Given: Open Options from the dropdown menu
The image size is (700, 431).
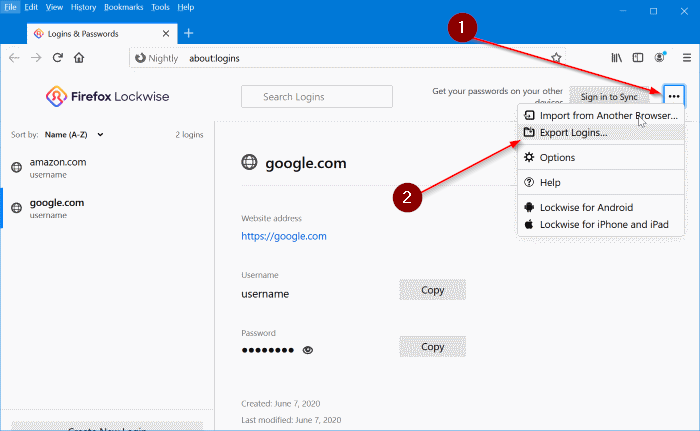Looking at the screenshot, I should tap(601, 157).
